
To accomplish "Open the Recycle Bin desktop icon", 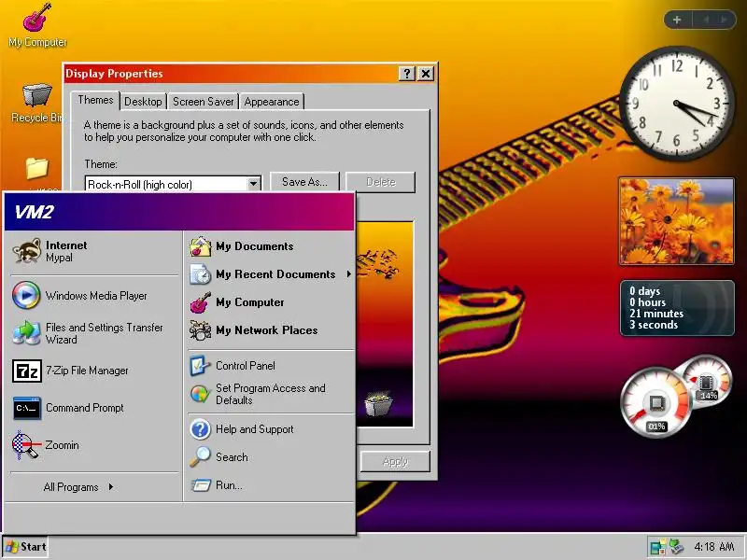I will click(37, 103).
